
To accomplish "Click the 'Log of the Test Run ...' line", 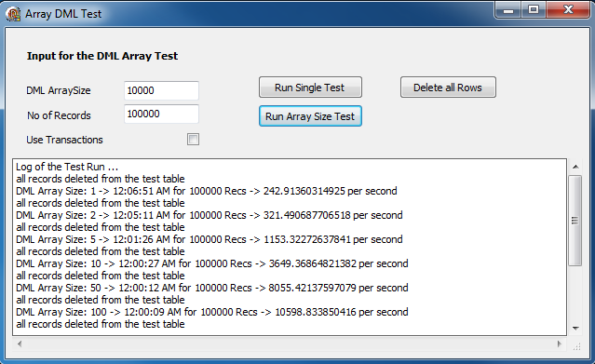I will click(67, 167).
